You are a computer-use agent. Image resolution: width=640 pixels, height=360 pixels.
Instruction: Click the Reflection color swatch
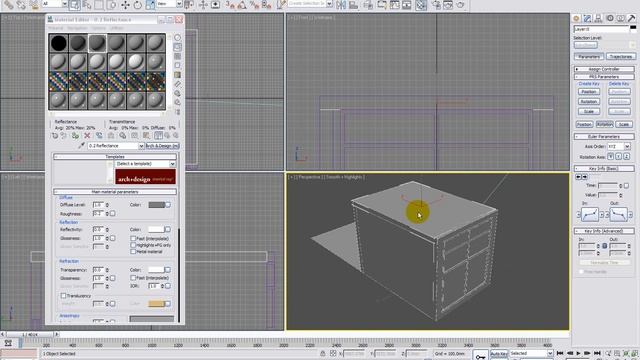pos(156,230)
